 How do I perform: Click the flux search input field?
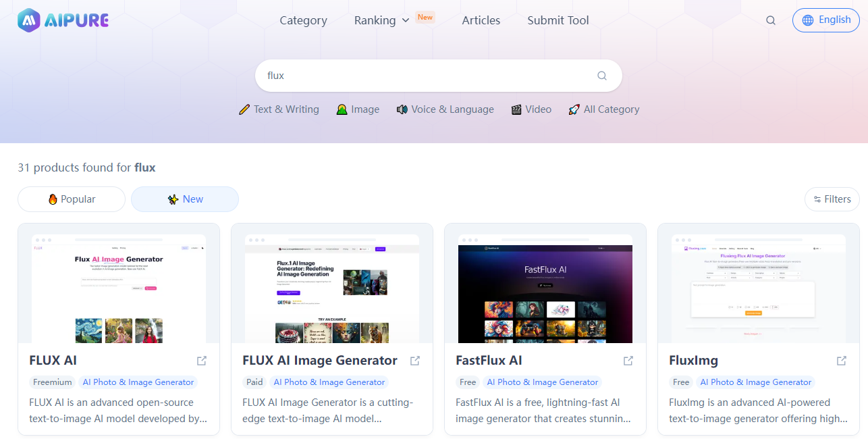click(x=439, y=76)
